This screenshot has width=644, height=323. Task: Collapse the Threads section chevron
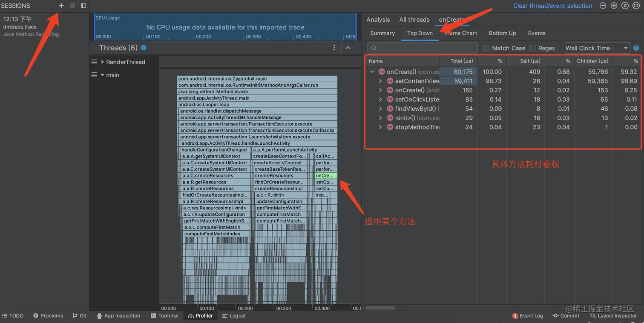click(348, 48)
